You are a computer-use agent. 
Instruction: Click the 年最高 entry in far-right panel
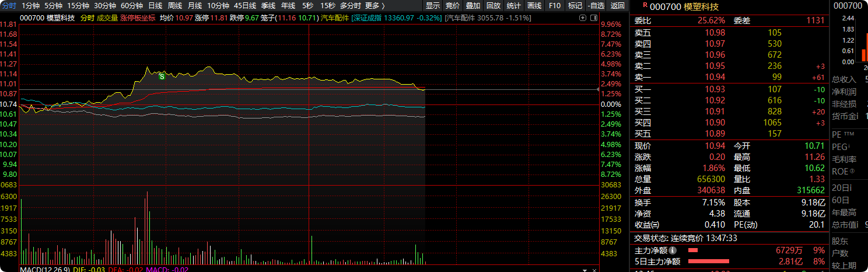coord(844,212)
